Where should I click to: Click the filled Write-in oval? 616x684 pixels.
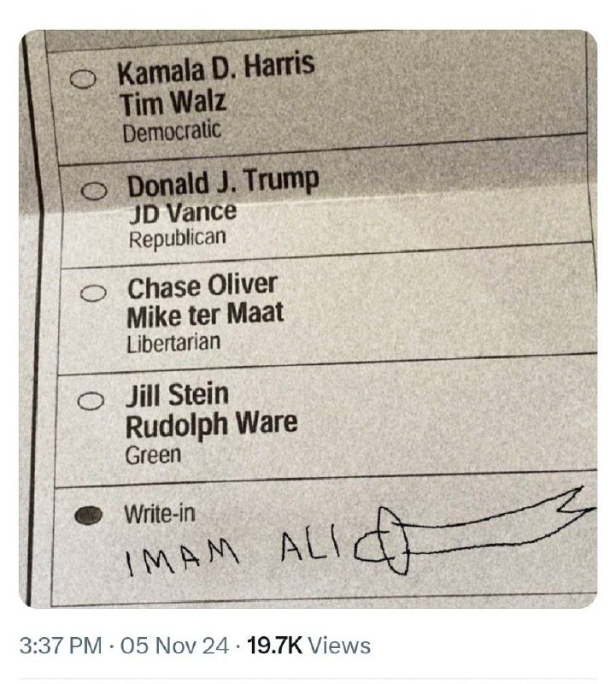(x=88, y=516)
